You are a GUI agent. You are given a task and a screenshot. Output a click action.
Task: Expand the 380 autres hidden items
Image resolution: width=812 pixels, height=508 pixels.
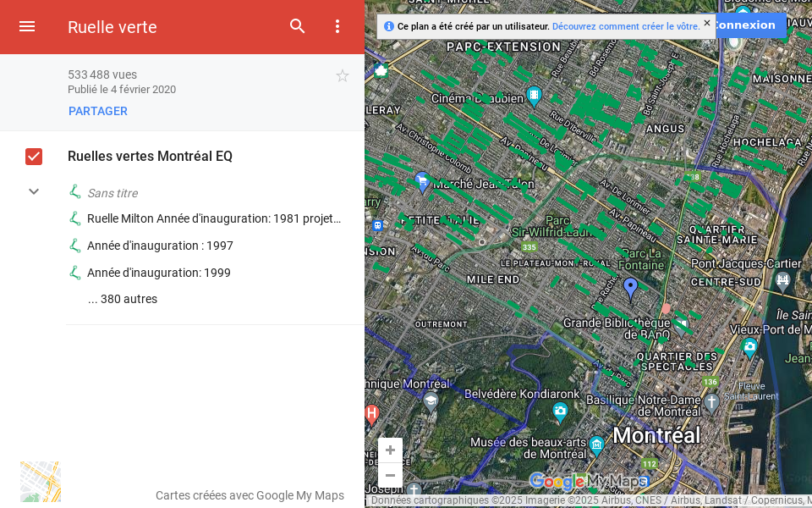[x=123, y=299]
